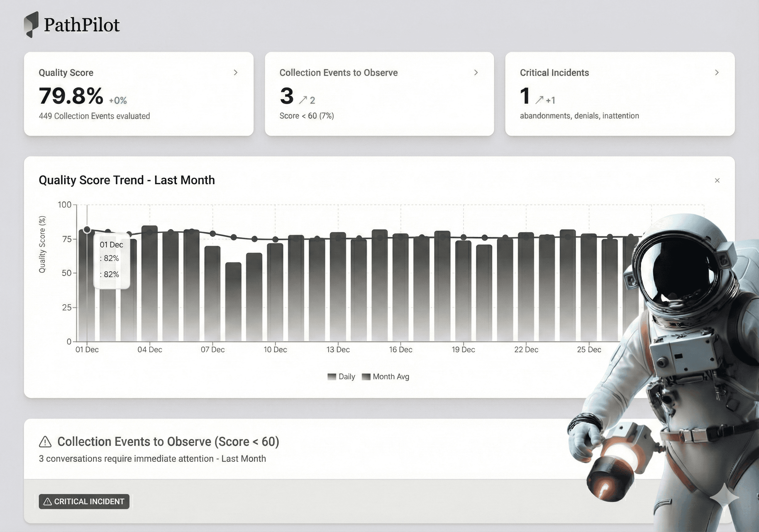Click the 01 Dec highlighted data point

pyautogui.click(x=87, y=230)
